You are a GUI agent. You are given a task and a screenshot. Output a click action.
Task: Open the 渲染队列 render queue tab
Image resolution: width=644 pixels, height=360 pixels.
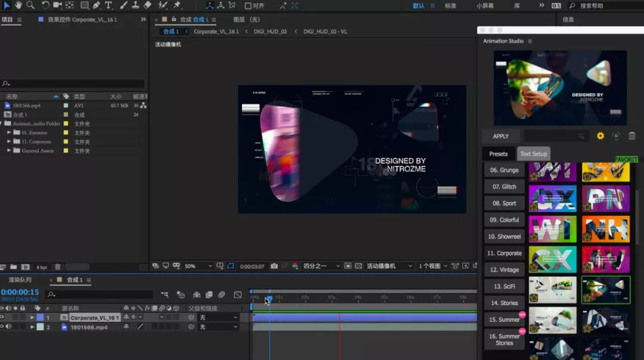(20, 280)
